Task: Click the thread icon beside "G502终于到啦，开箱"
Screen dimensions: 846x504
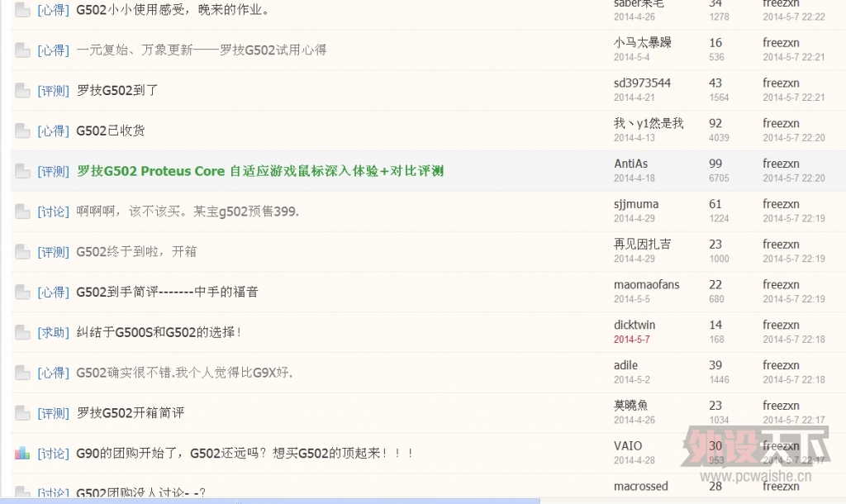Action: pos(22,252)
